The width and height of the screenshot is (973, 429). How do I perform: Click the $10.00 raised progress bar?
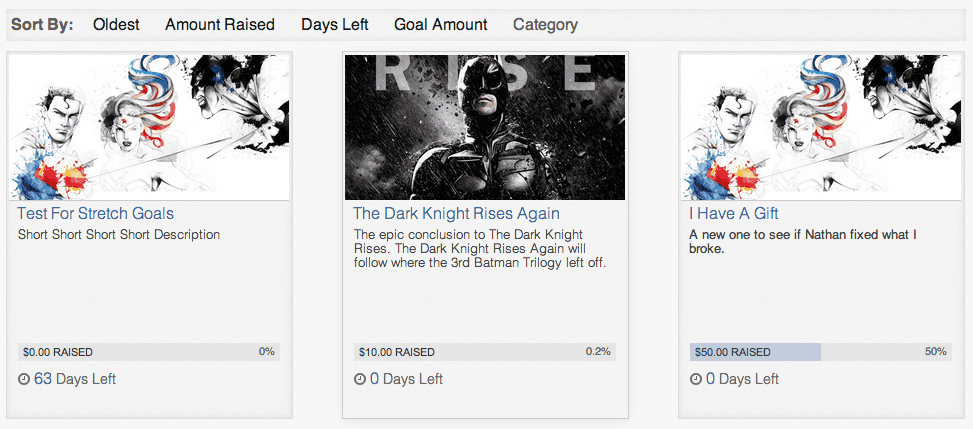pyautogui.click(x=485, y=352)
